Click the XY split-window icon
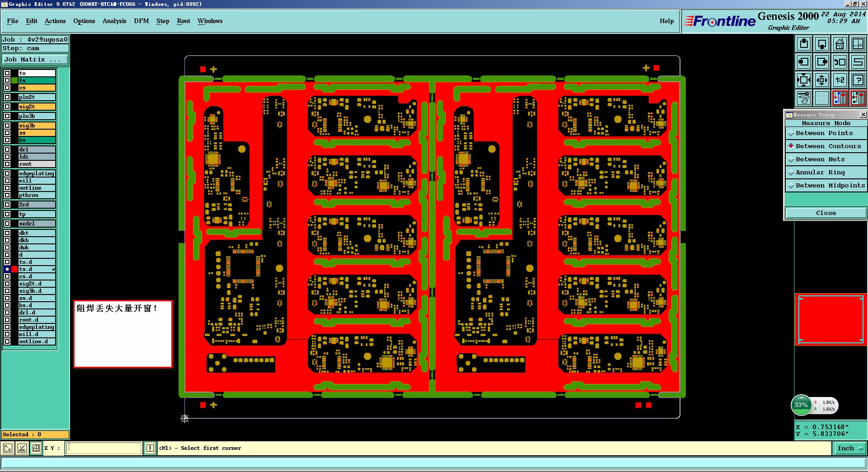The width and height of the screenshot is (868, 472). pyautogui.click(x=858, y=44)
